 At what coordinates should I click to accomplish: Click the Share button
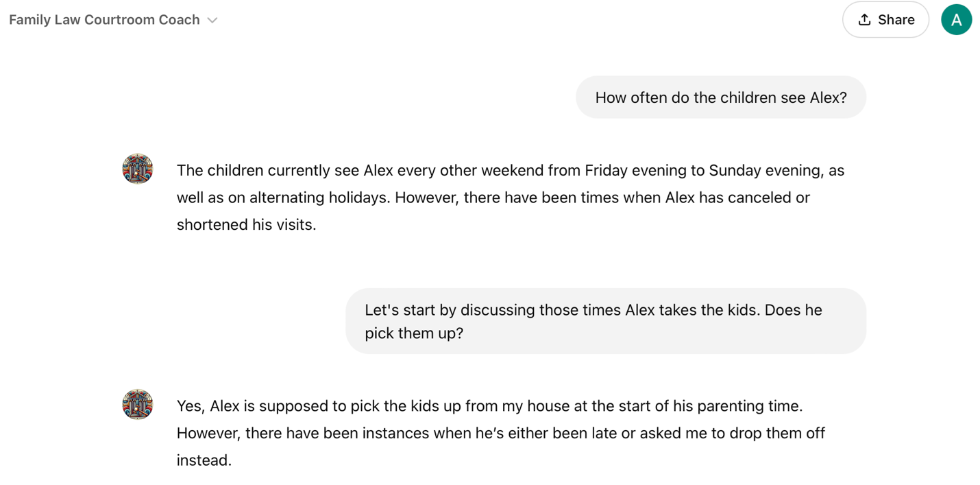(885, 20)
